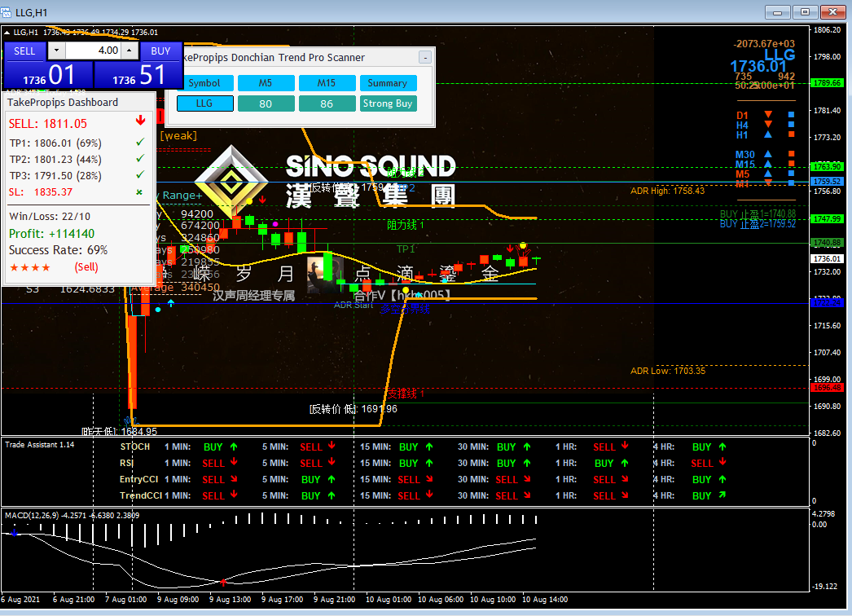Click the LLG,H1 window icon in title bar
Screen dimensions: 852x616
tap(6, 12)
